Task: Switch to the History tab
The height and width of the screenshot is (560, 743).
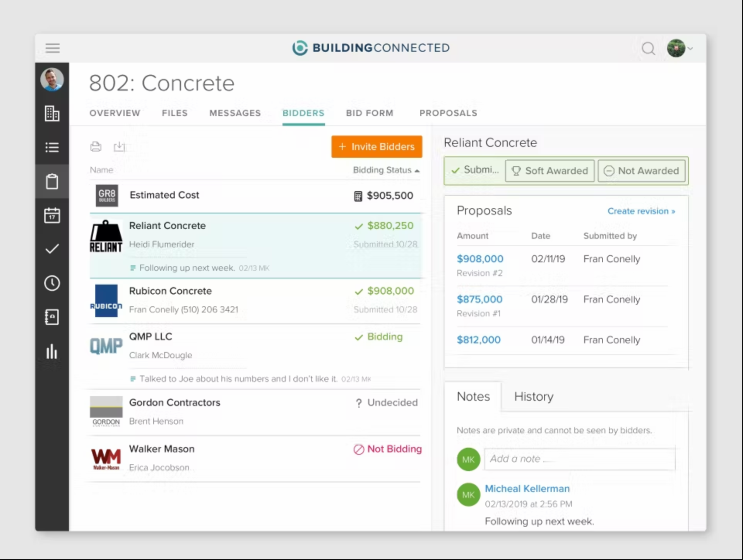Action: (534, 396)
